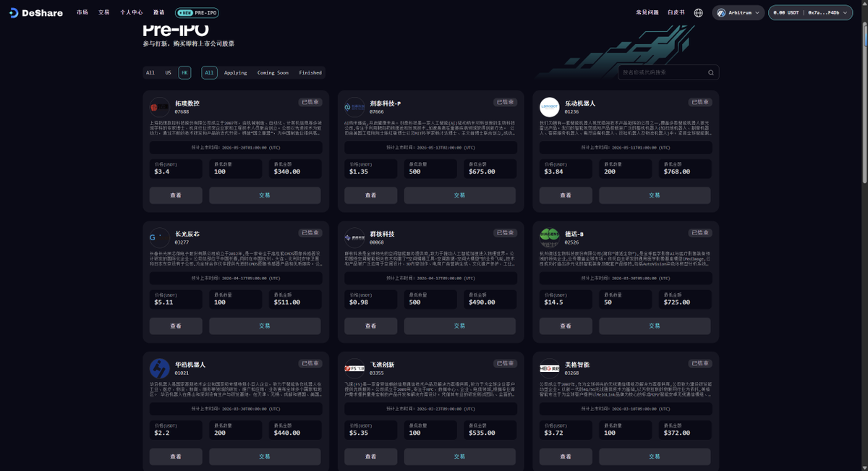Click company logo of stock 00068

click(354, 237)
